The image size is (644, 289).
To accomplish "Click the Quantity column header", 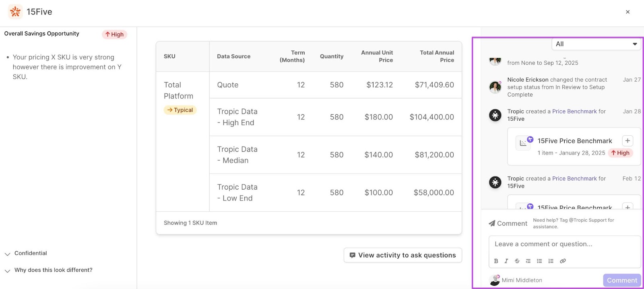I will pos(332,56).
